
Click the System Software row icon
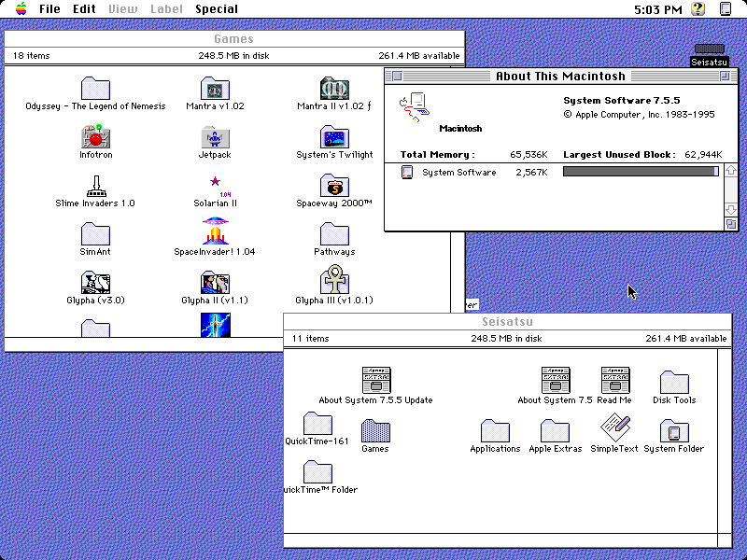(x=407, y=172)
